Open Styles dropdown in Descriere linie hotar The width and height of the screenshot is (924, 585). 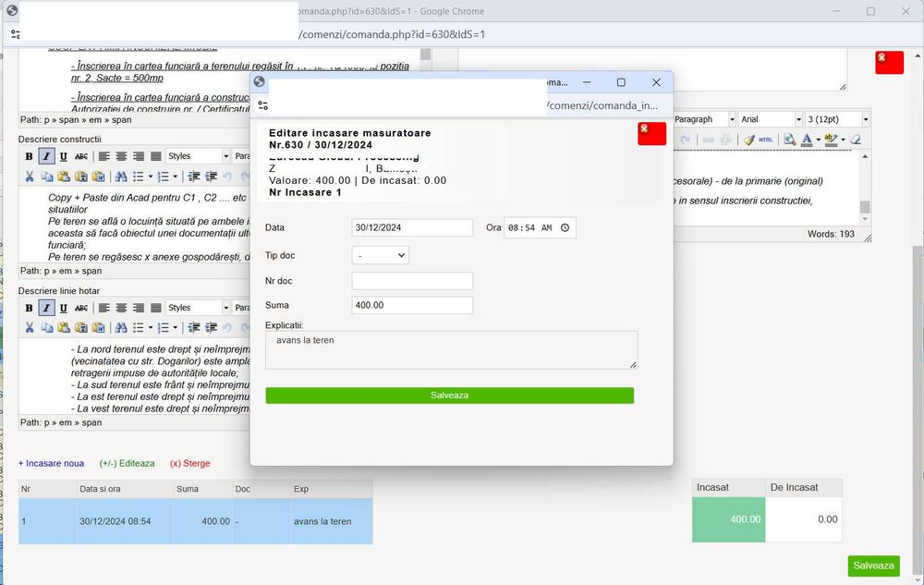198,308
